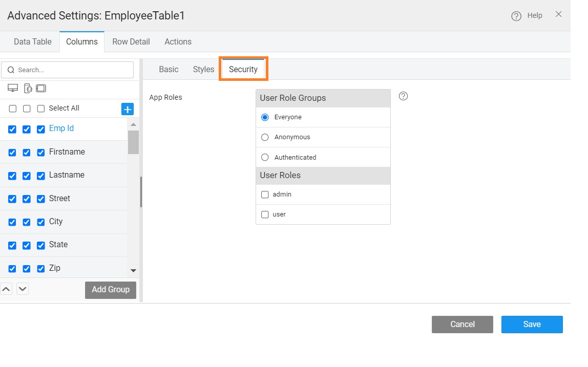This screenshot has width=588, height=367.
Task: Click the blue plus add column icon
Action: [x=127, y=109]
